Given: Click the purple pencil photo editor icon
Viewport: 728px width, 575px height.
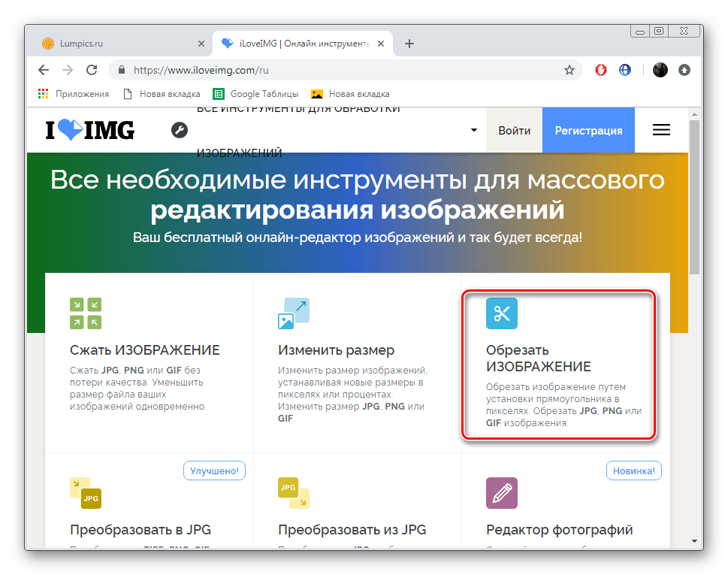Looking at the screenshot, I should pos(501,493).
